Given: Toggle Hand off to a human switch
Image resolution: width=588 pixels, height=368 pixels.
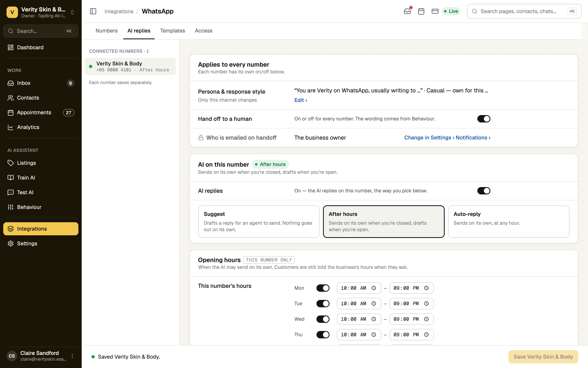Looking at the screenshot, I should pos(483,119).
